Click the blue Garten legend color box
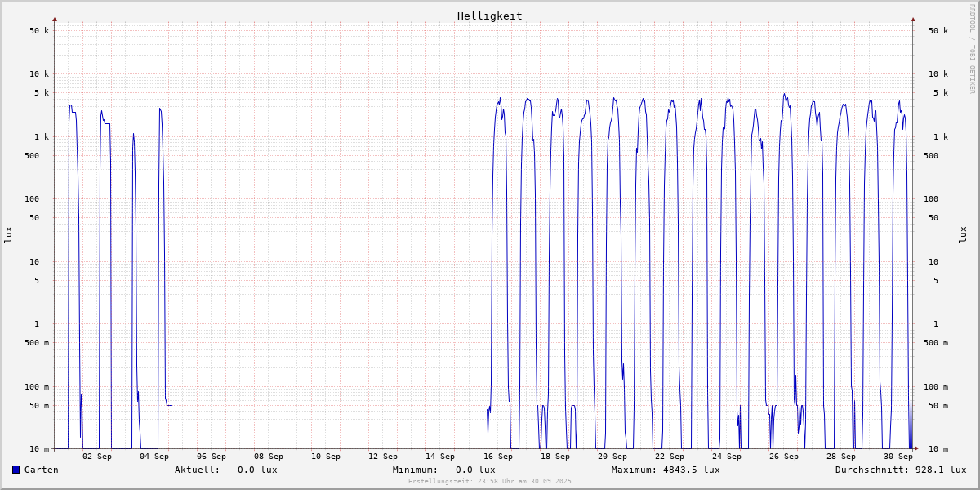 click(x=16, y=470)
